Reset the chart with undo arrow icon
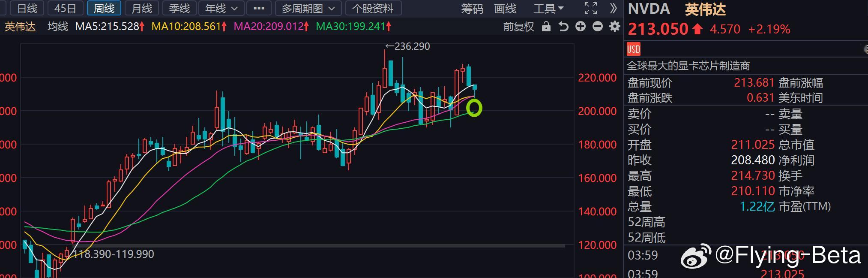This screenshot has width=868, height=278. pos(563,27)
